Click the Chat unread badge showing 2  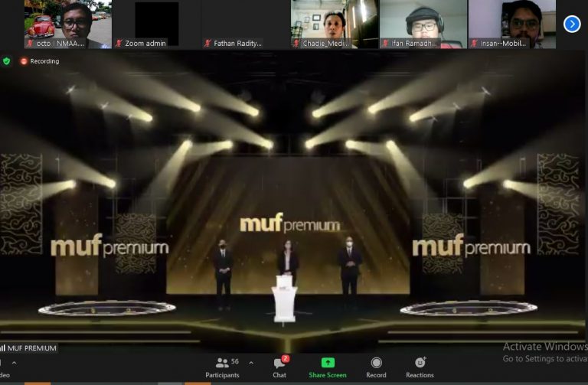point(286,358)
